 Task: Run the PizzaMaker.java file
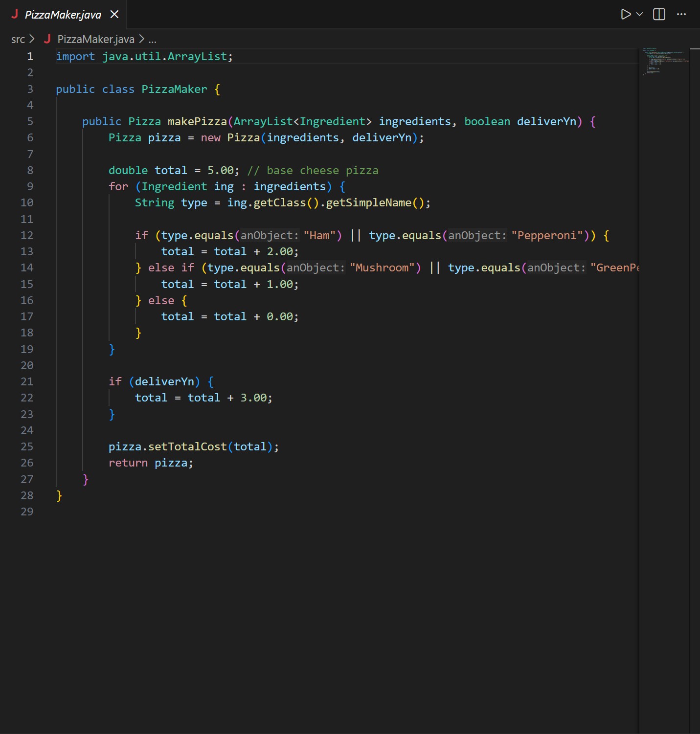point(626,14)
